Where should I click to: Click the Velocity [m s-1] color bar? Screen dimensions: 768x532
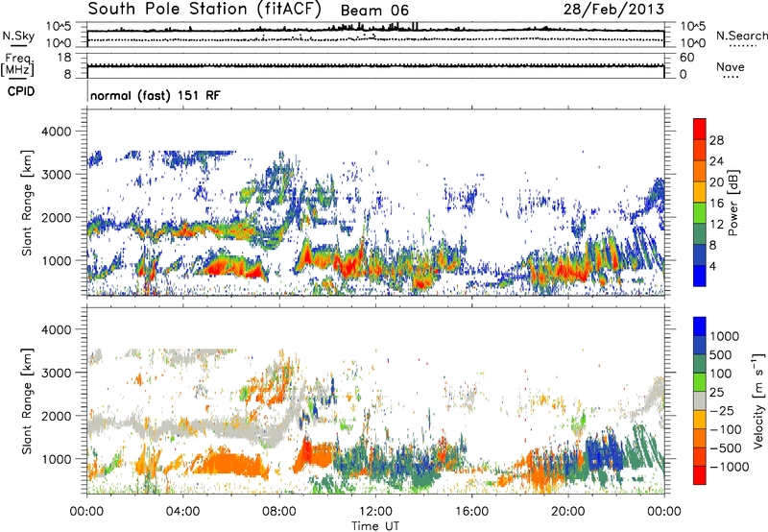tap(700, 400)
